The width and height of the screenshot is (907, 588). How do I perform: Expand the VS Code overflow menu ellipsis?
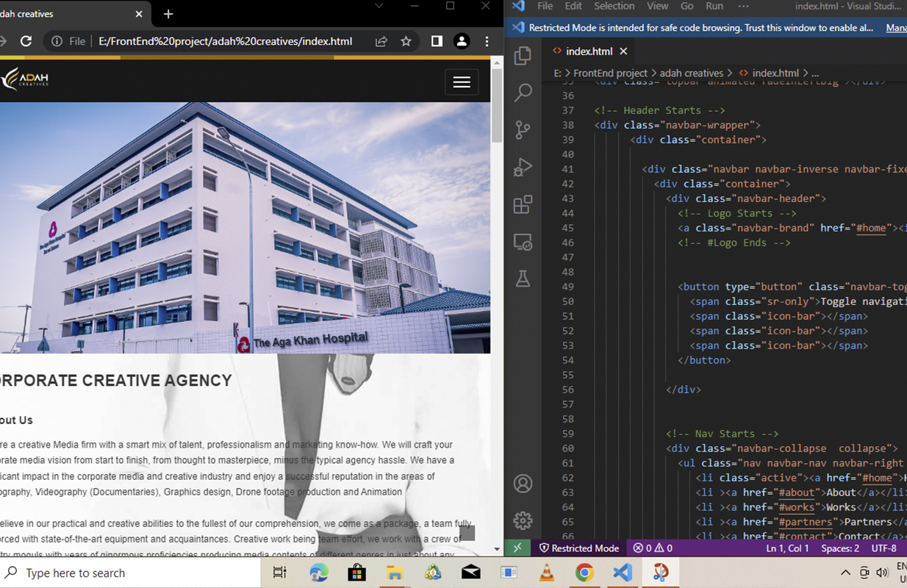(x=743, y=6)
